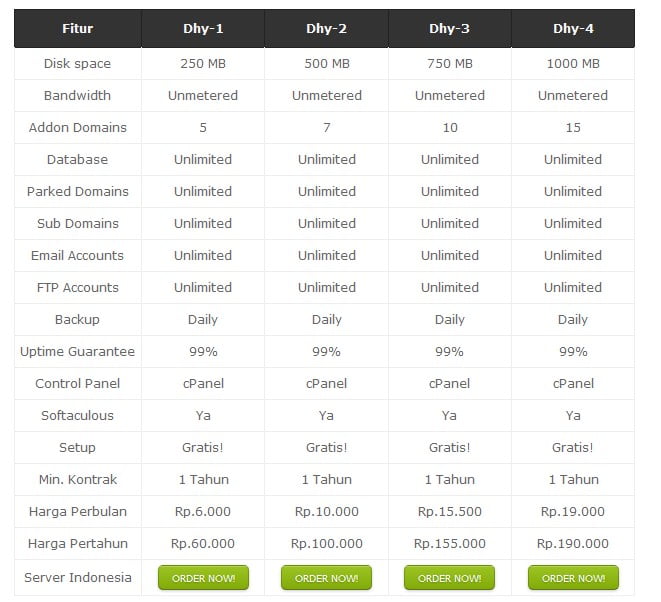Hit ORDER NOW! for the Dhy-4 package
661x602 pixels.
pyautogui.click(x=573, y=578)
